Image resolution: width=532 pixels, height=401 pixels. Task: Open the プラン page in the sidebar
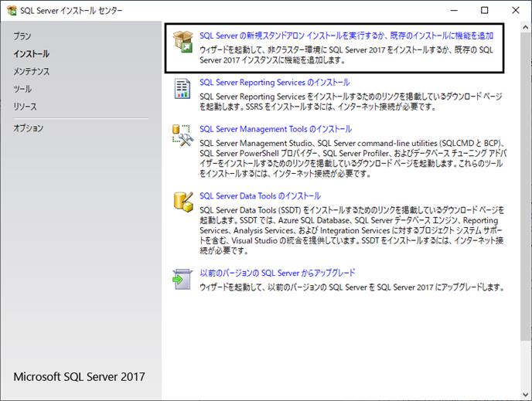[x=22, y=36]
